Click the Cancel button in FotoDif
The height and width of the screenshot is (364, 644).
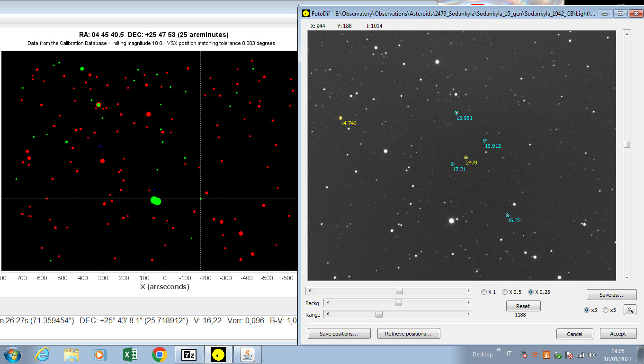pos(575,334)
